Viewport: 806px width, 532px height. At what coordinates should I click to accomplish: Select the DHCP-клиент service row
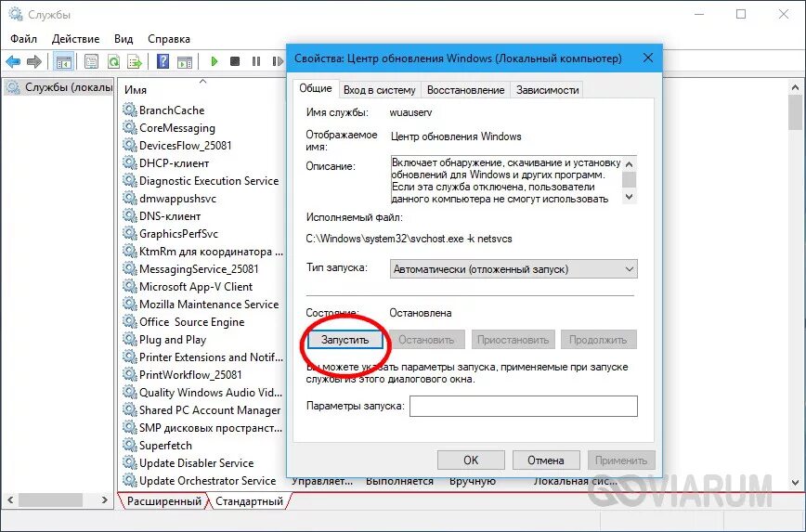pyautogui.click(x=175, y=162)
